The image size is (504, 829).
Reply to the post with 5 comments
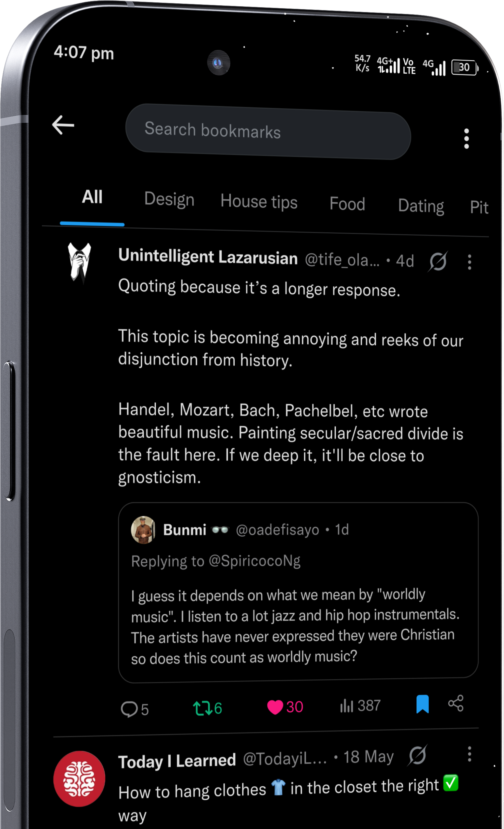coord(130,709)
